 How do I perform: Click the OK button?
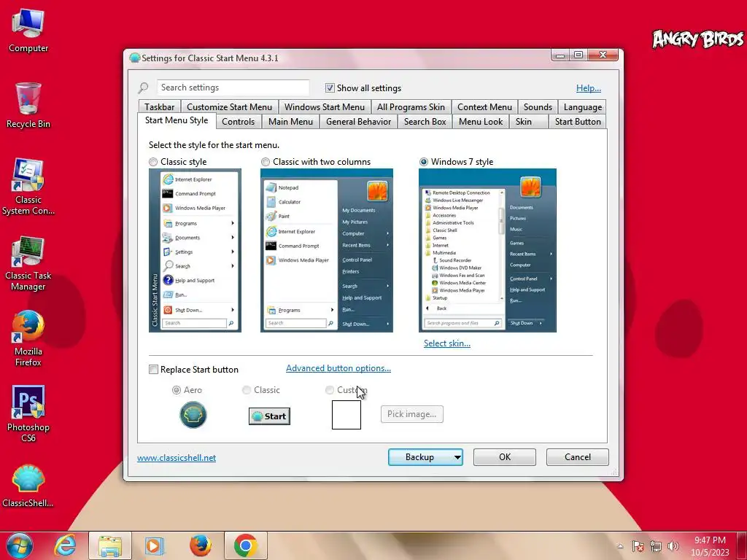pyautogui.click(x=505, y=457)
